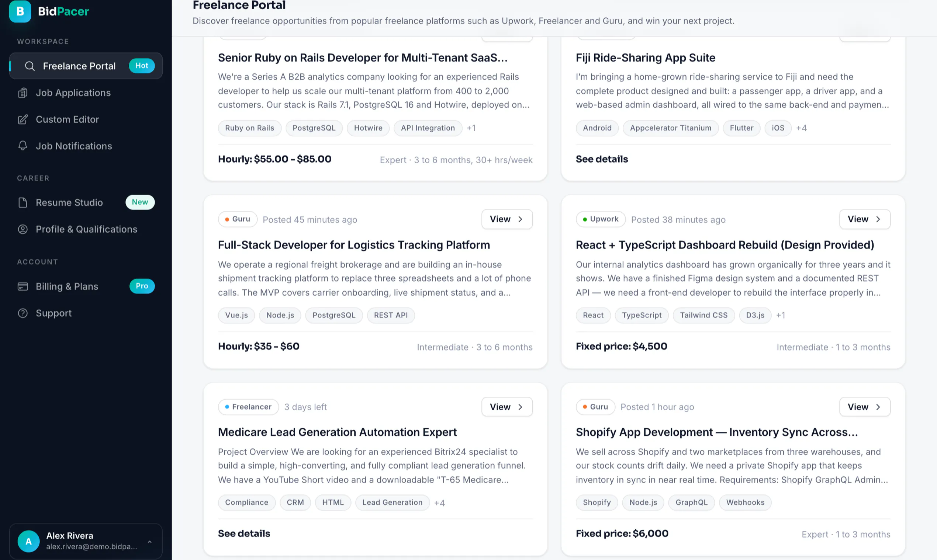Viewport: 937px width, 560px height.
Task: Go to Profile & Qualifications
Action: point(86,229)
